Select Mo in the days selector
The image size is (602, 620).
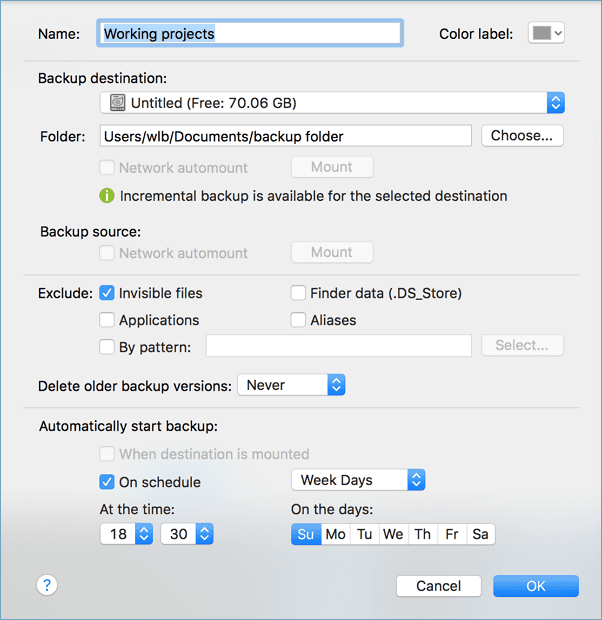[335, 534]
